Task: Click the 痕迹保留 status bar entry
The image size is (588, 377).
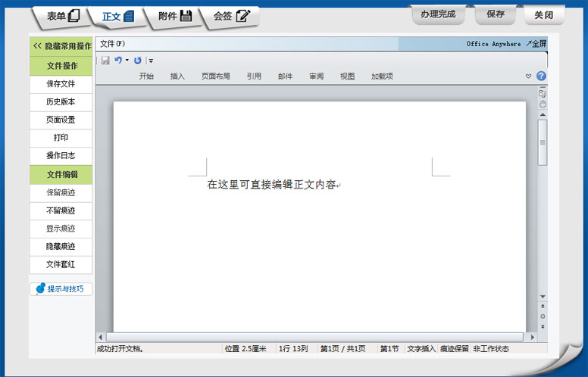Action: (x=455, y=349)
